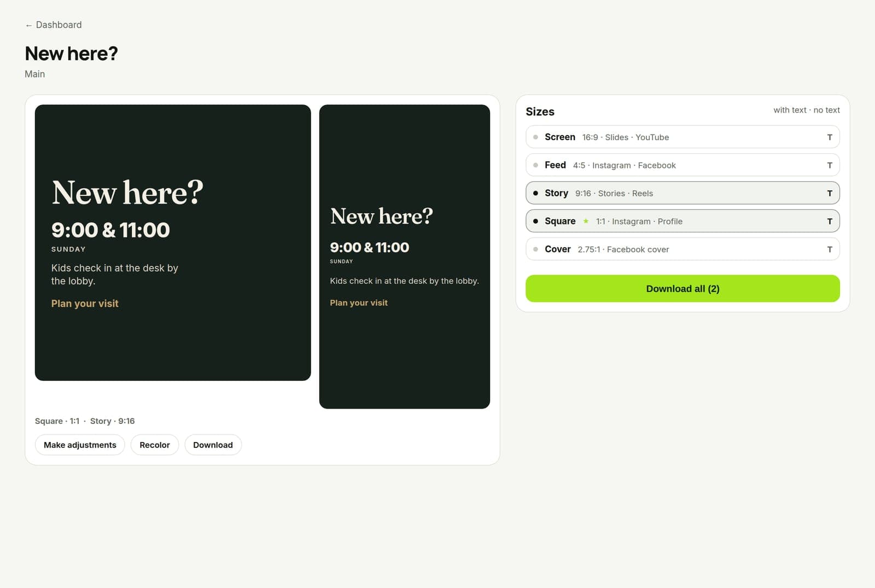Viewport: 875px width, 588px height.
Task: Toggle text icon on Feed row
Action: pyautogui.click(x=829, y=165)
